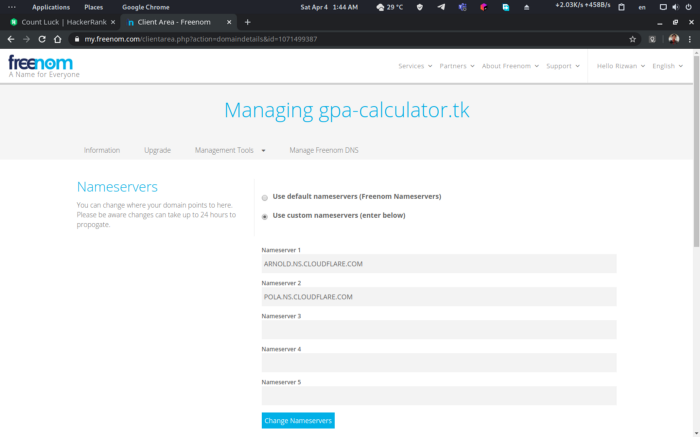Screen dimensions: 700x437
Task: Click the network speed indicator
Action: tap(583, 5)
